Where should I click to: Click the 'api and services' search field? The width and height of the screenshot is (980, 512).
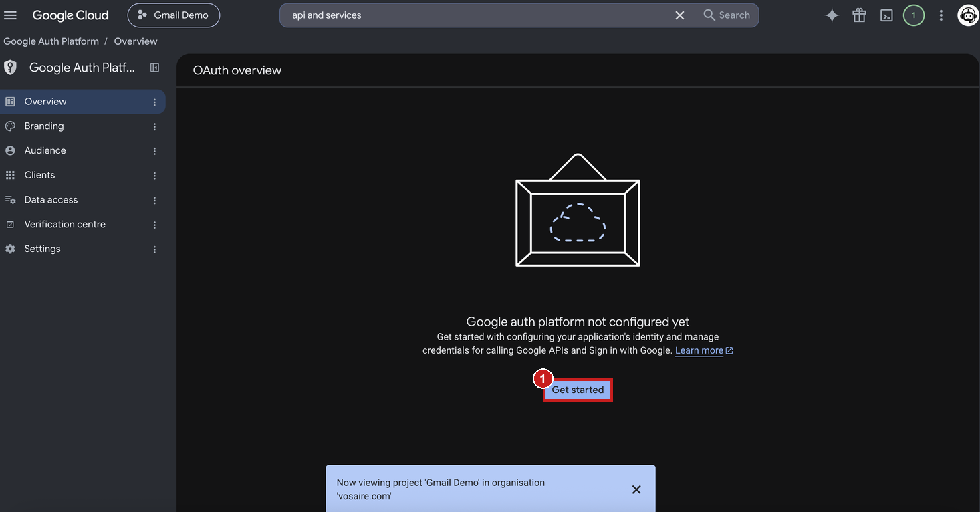(x=478, y=15)
